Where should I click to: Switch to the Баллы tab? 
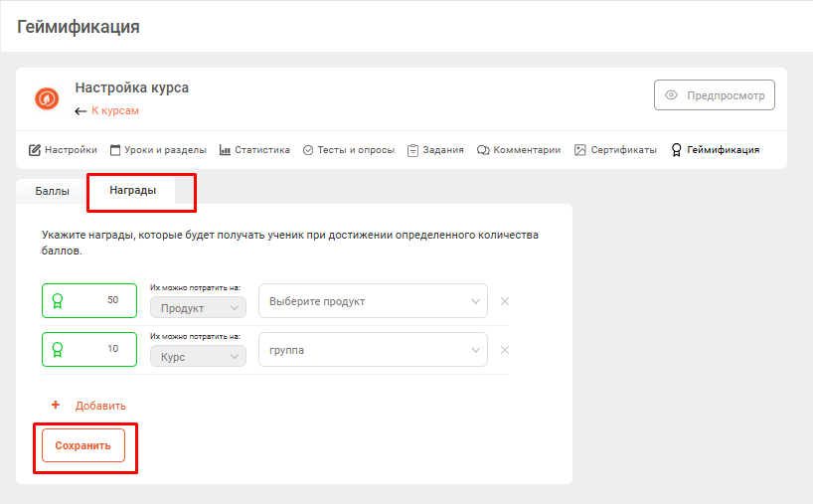[x=52, y=190]
